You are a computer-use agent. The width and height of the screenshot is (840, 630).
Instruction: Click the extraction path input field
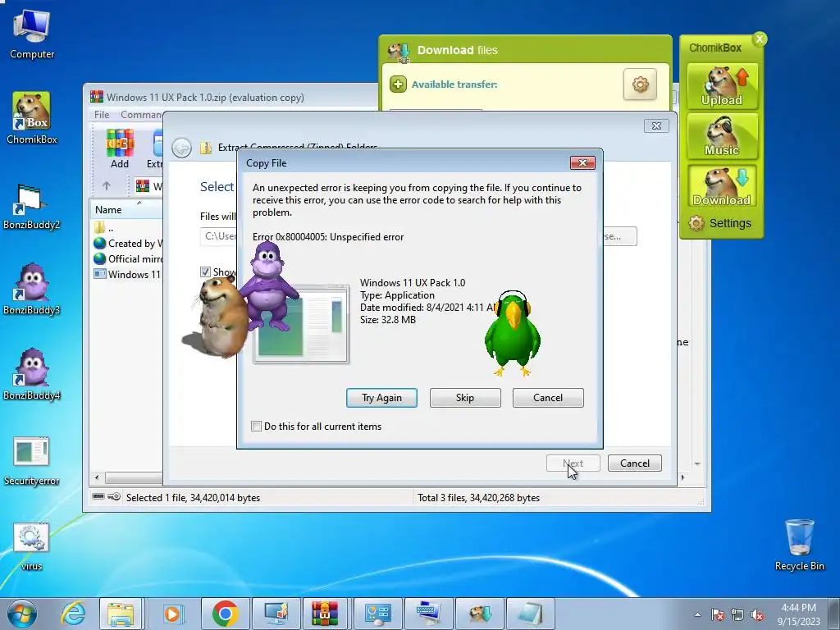(x=218, y=235)
